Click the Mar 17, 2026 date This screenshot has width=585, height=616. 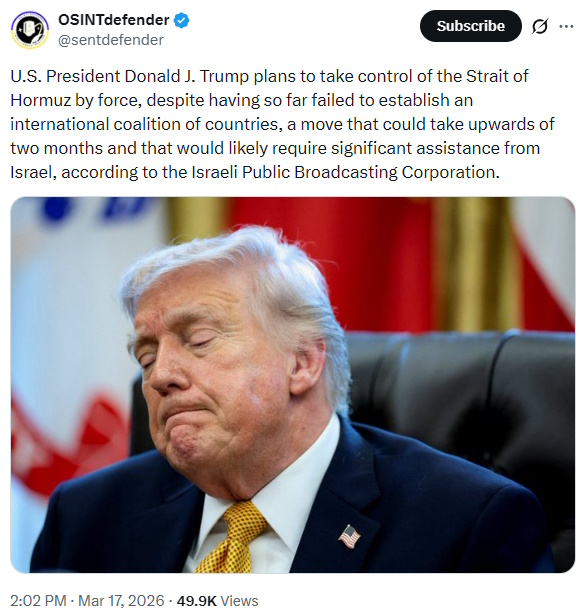coord(121,601)
